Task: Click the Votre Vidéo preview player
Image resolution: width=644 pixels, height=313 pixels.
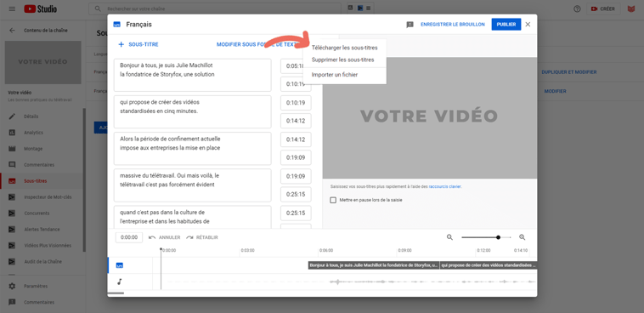Action: tap(430, 117)
